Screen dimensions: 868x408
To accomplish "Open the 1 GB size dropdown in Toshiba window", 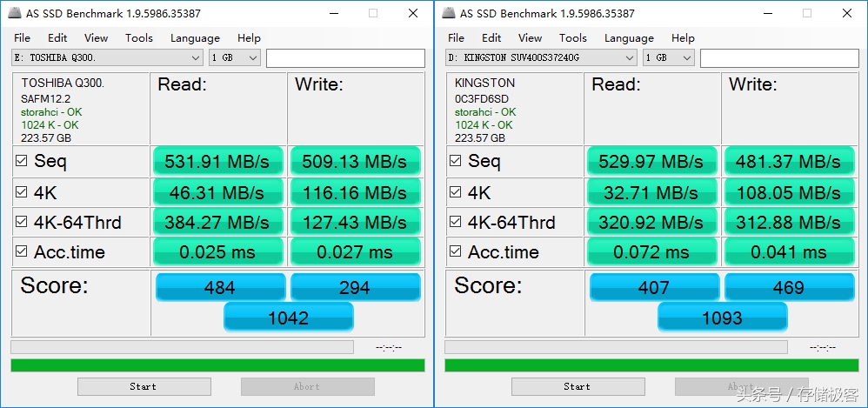I will click(x=235, y=57).
